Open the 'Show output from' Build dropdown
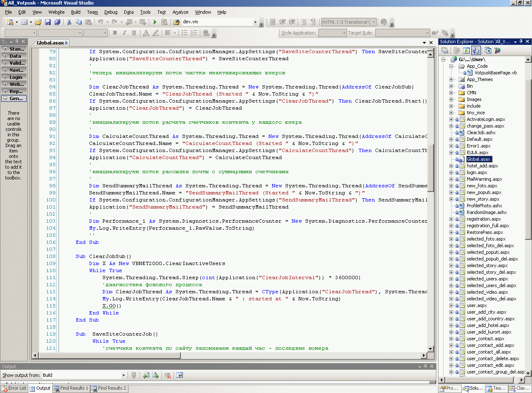The image size is (532, 393). [x=123, y=375]
